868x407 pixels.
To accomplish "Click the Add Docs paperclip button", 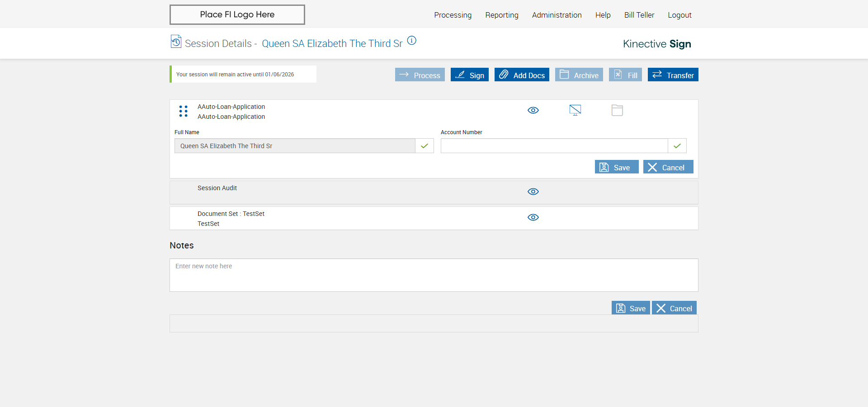I will click(522, 75).
